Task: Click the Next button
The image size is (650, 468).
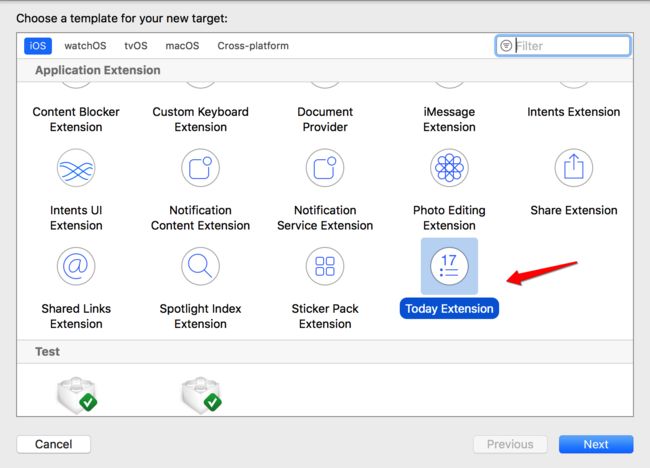Action: pyautogui.click(x=596, y=444)
